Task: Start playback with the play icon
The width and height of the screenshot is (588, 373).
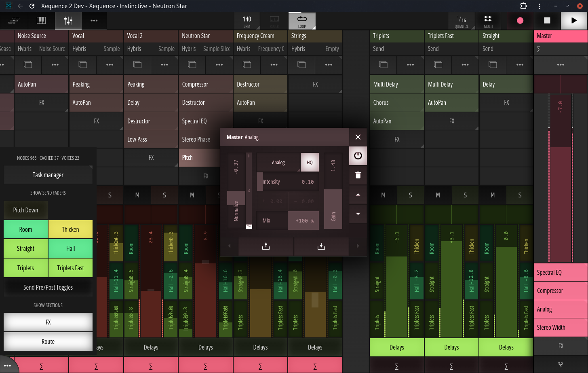Action: (574, 21)
